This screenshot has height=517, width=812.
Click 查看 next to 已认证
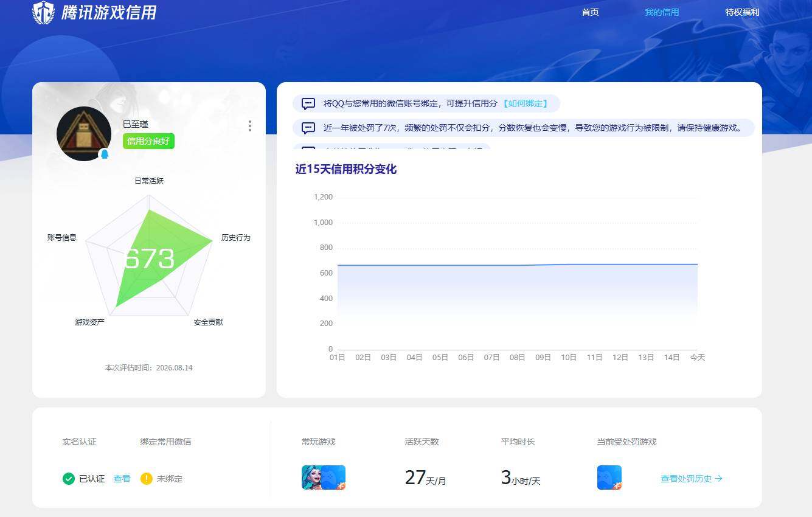pos(122,479)
